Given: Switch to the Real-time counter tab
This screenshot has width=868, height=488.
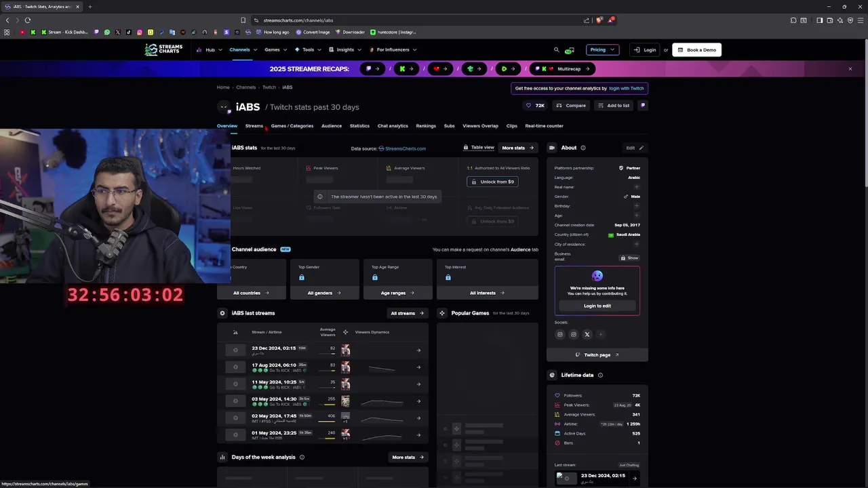Looking at the screenshot, I should [544, 125].
